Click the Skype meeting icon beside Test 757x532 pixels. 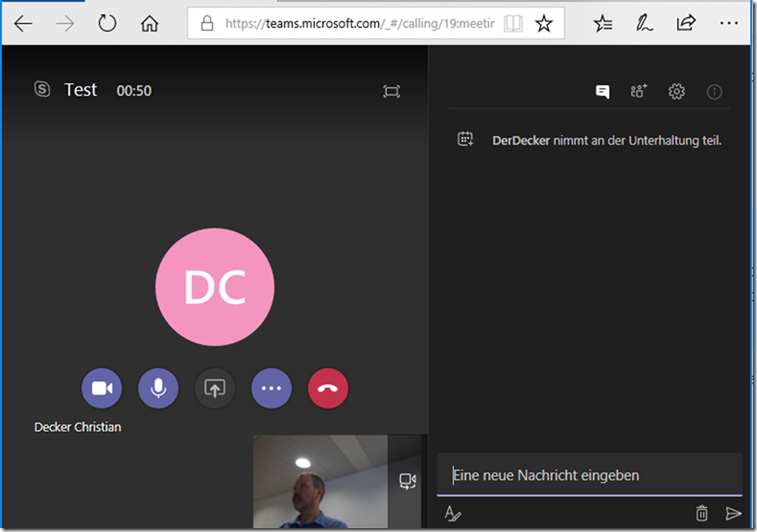click(42, 89)
